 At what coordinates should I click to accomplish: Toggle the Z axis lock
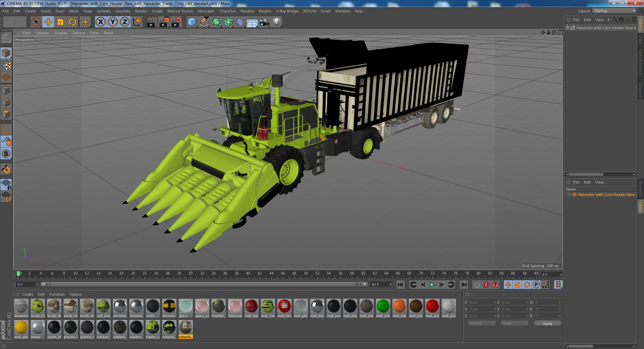coord(125,22)
